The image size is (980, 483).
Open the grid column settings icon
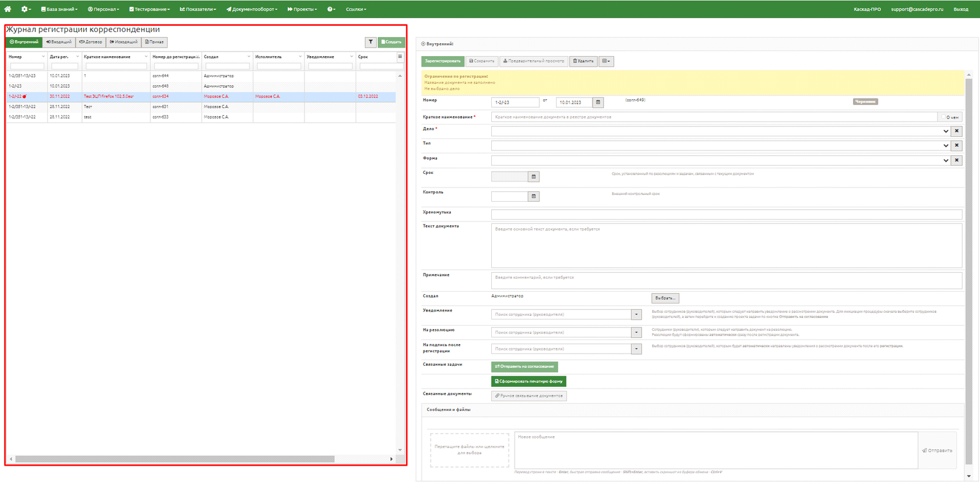(400, 57)
